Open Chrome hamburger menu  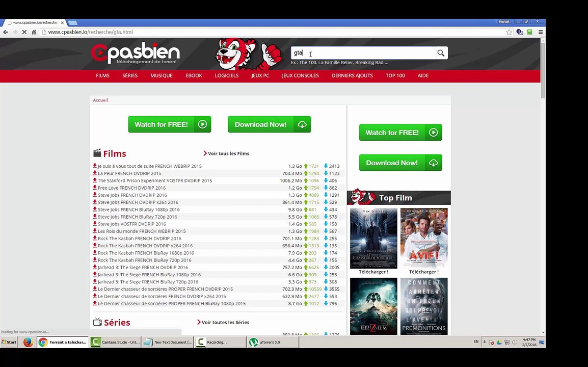(541, 32)
